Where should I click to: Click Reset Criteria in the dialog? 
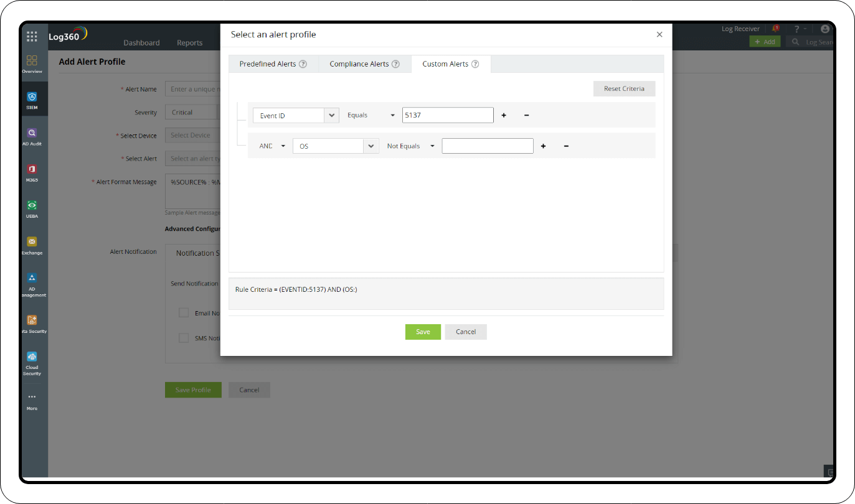coord(624,88)
